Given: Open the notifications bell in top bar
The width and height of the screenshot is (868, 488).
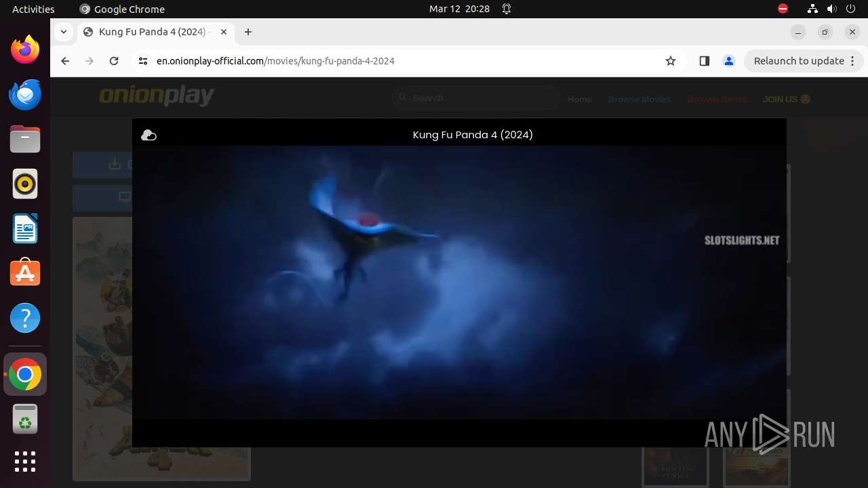Looking at the screenshot, I should (507, 9).
